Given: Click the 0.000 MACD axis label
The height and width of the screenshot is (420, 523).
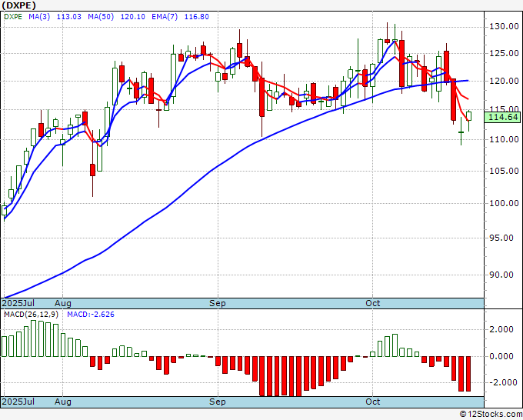Looking at the screenshot, I should coord(501,356).
